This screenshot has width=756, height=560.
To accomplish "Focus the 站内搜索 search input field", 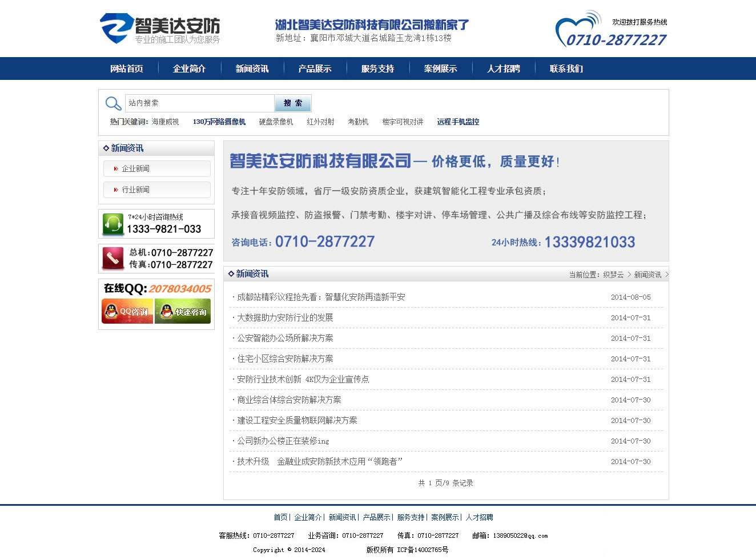I will 200,103.
